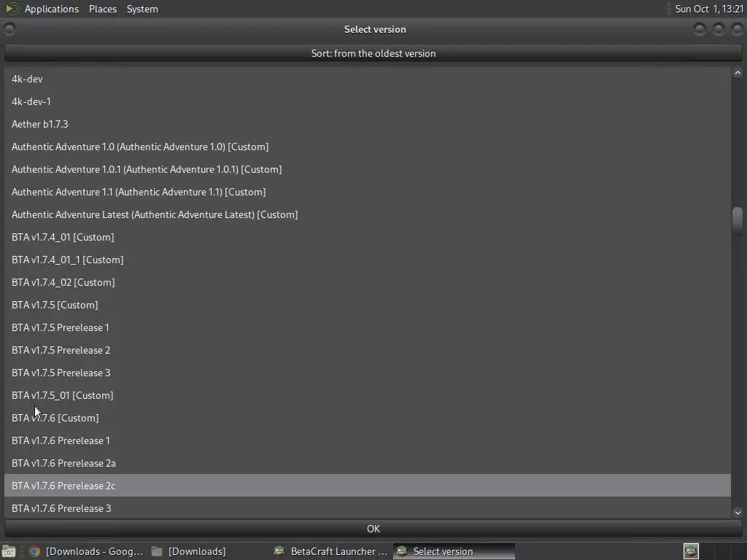This screenshot has height=560, width=747.
Task: Confirm selection with the OK button
Action: click(373, 529)
